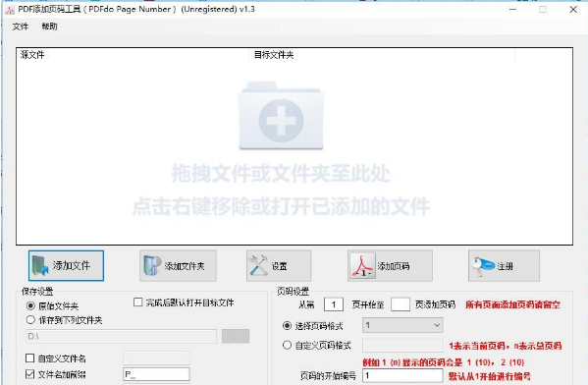Screen dimensions: 588x385
Task: Expand the page number format dropdown
Action: point(402,325)
